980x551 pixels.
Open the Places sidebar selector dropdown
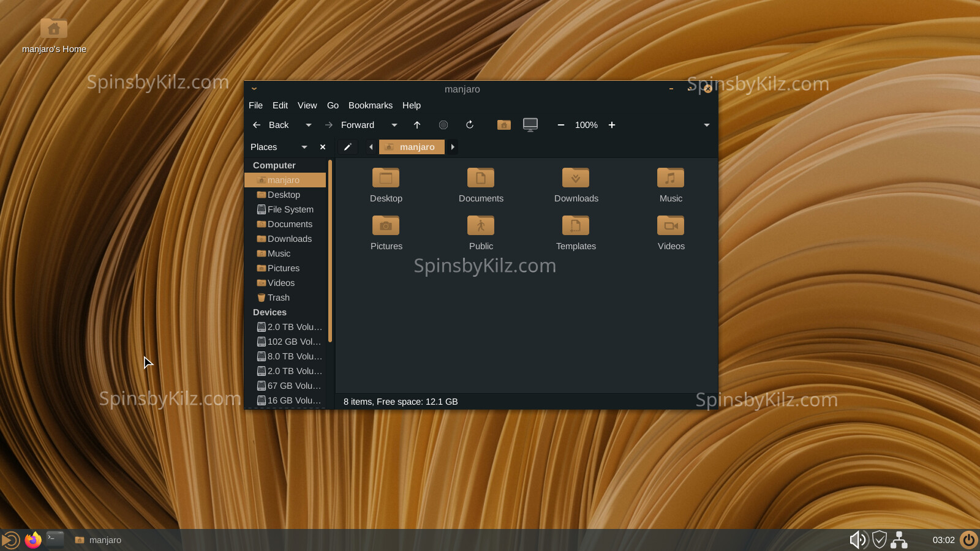coord(304,147)
